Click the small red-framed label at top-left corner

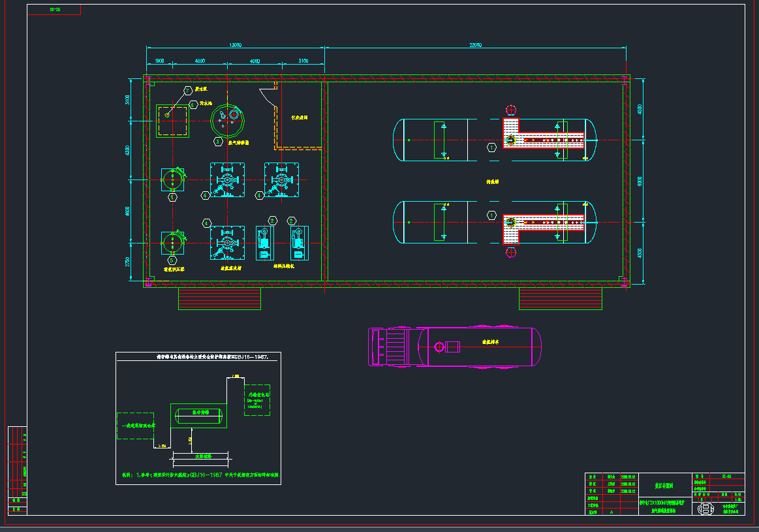tap(55, 10)
